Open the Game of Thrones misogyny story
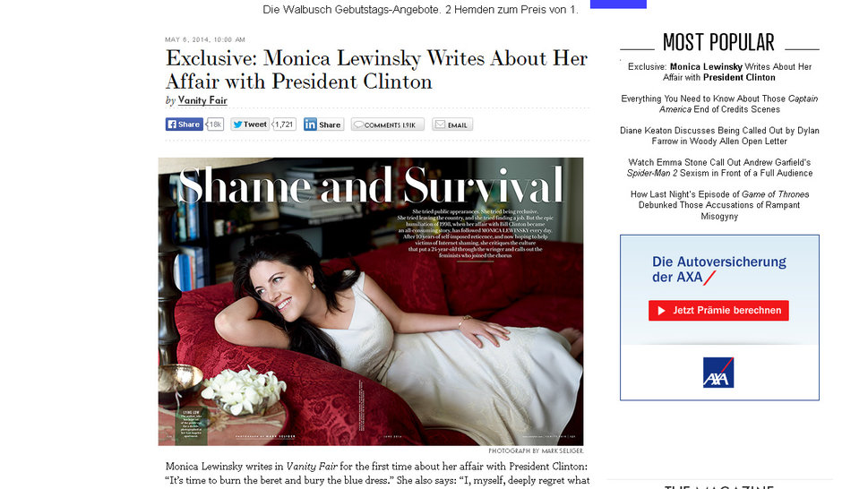 [x=719, y=205]
